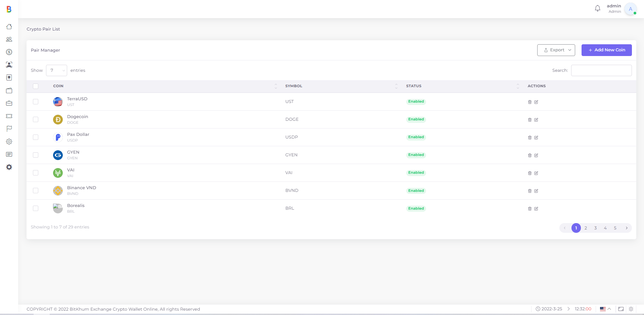Edit the Dogecoin entry with pencil icon
The height and width of the screenshot is (315, 644).
click(x=536, y=120)
